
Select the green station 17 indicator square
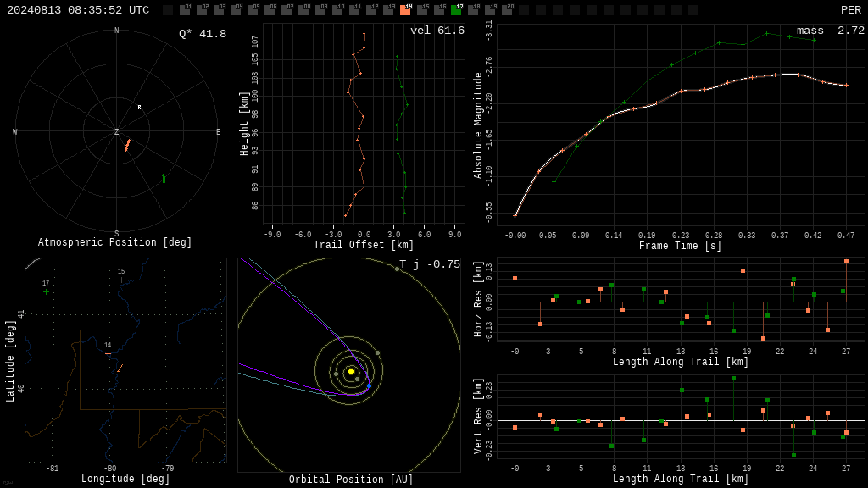(x=457, y=9)
